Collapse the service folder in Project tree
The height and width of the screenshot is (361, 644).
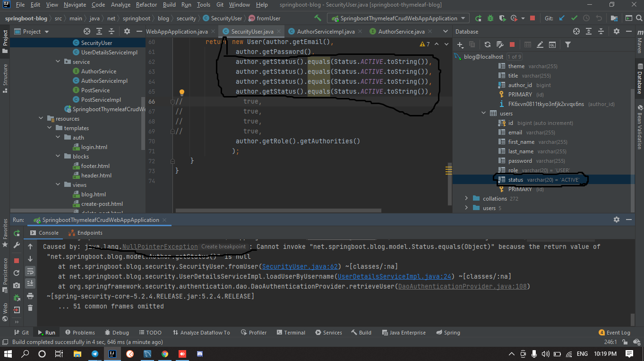click(59, 62)
